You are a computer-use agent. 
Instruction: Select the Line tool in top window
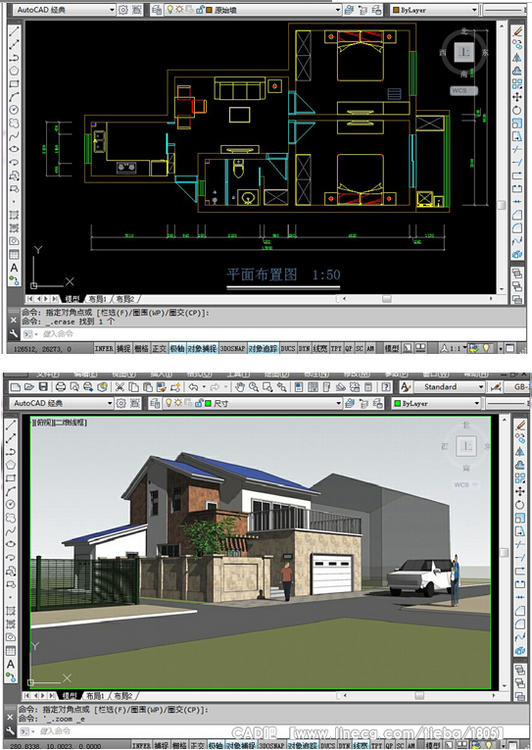[x=14, y=31]
